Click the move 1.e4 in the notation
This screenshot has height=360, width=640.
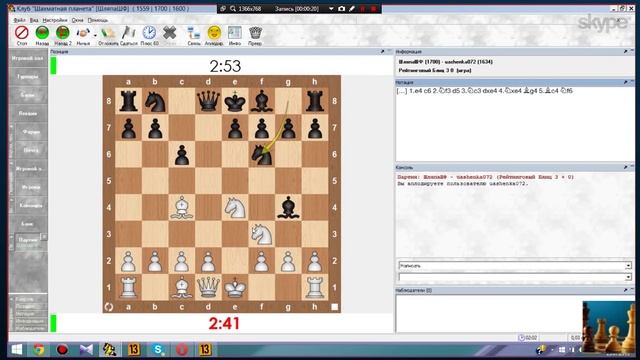click(416, 91)
